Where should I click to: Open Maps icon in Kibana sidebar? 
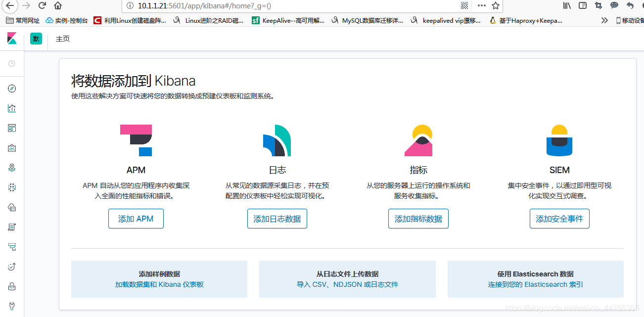(x=12, y=168)
